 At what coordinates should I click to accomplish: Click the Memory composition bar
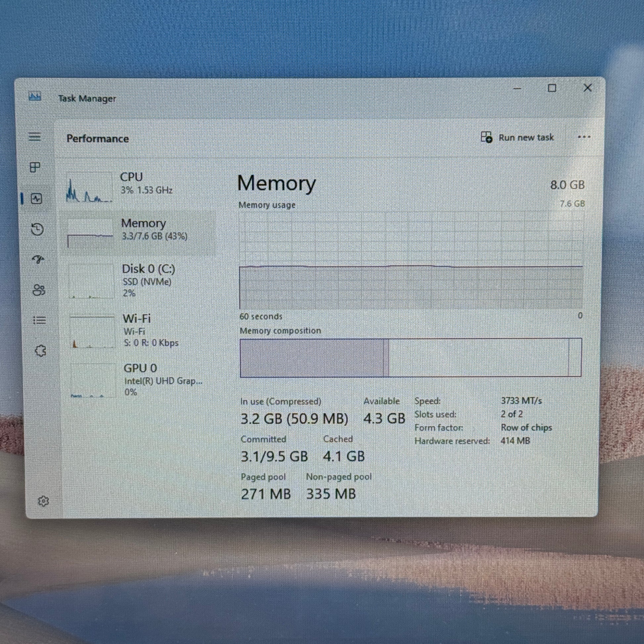[x=411, y=358]
